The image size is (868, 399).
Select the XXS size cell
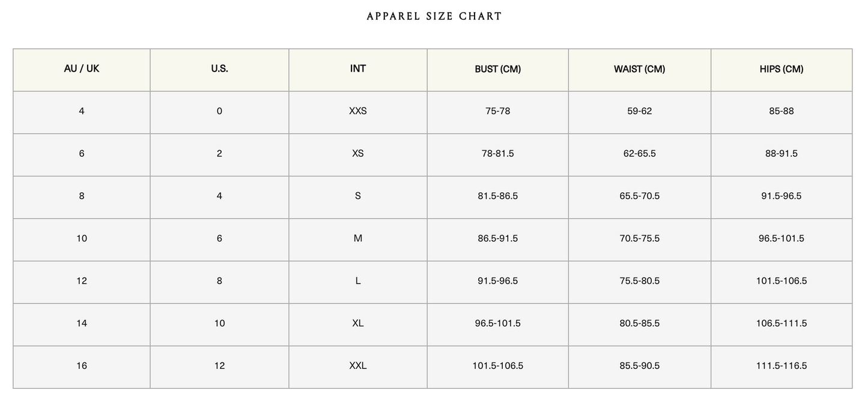pyautogui.click(x=358, y=111)
